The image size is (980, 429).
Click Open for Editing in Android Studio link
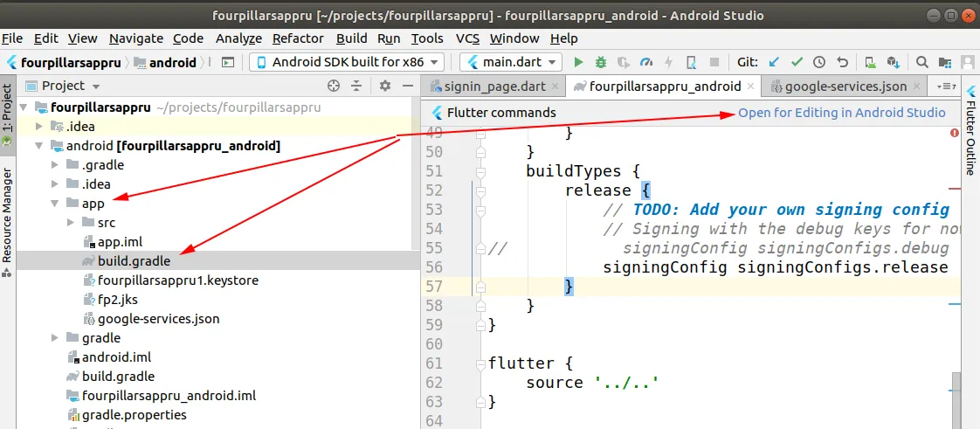pos(842,113)
